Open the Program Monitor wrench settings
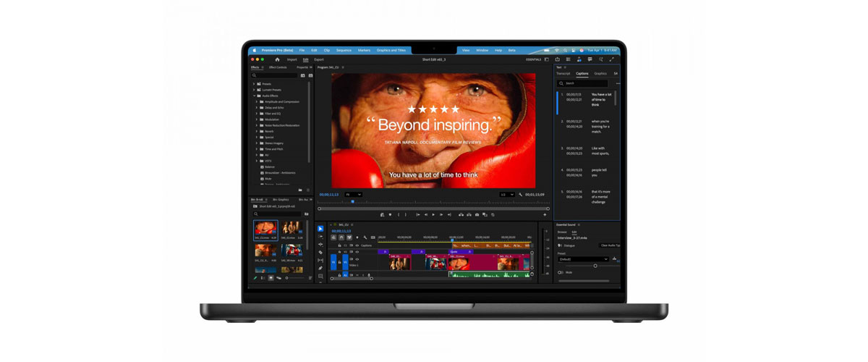 521,195
